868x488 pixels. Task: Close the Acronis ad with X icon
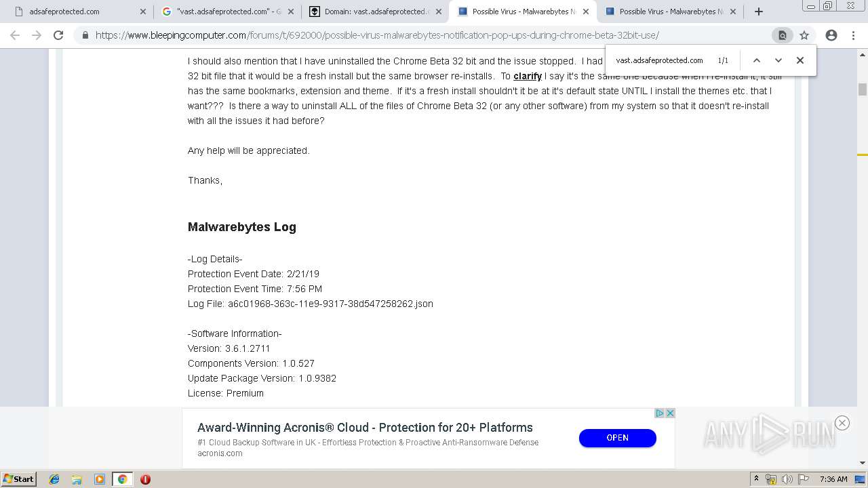pyautogui.click(x=670, y=413)
